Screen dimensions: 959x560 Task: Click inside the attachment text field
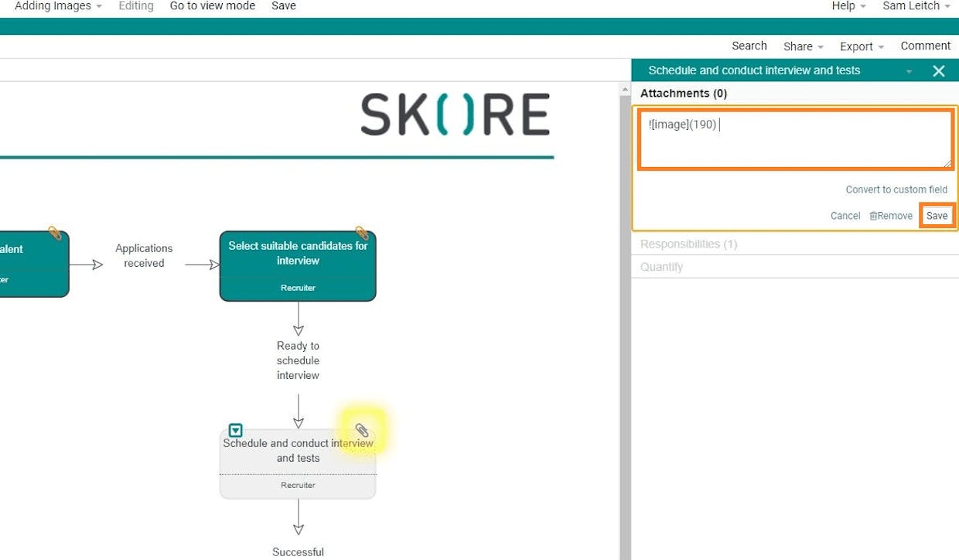[x=796, y=139]
